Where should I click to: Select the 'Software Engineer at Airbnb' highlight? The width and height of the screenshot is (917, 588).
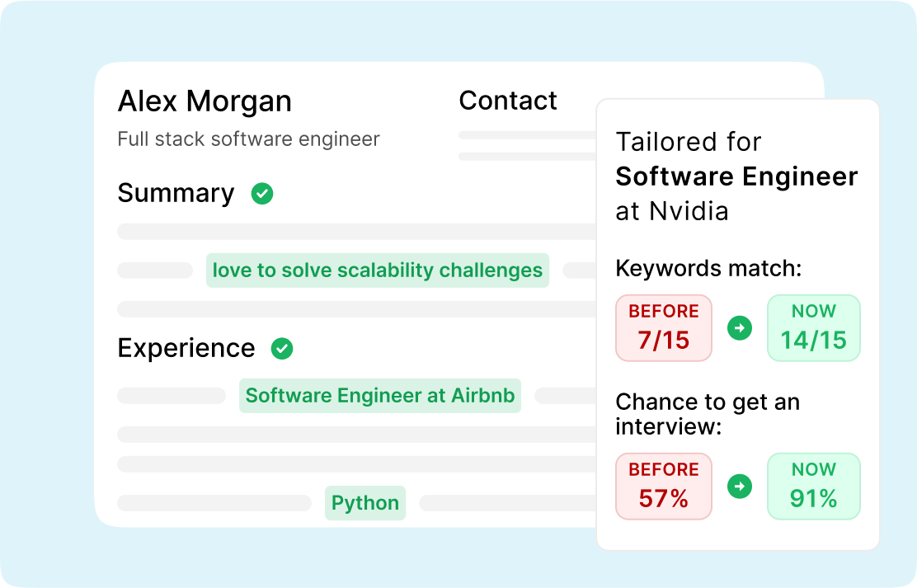pos(380,396)
